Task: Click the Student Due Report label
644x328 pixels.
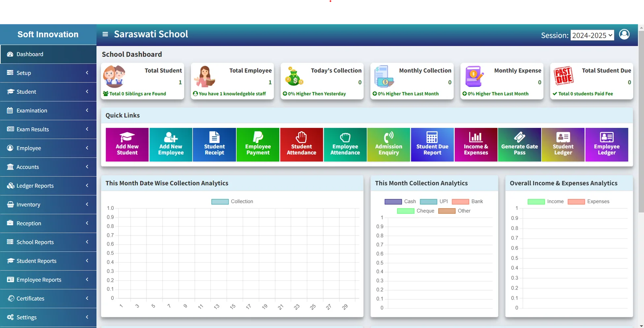Action: pos(432,150)
